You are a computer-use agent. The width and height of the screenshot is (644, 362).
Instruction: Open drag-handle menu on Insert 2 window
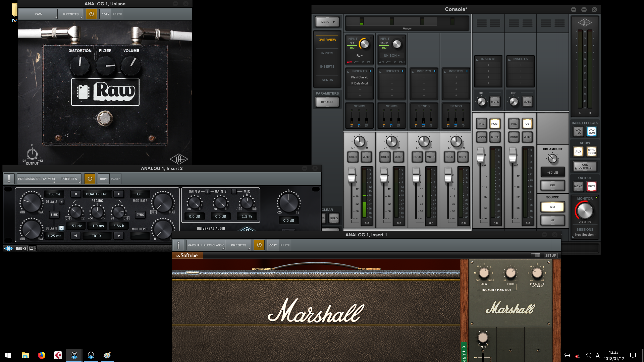[x=9, y=179]
